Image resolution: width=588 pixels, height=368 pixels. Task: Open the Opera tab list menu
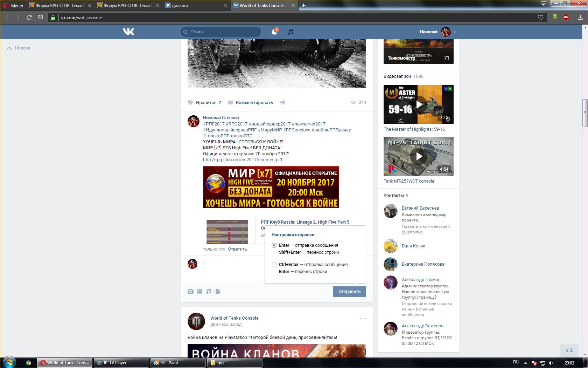[543, 4]
